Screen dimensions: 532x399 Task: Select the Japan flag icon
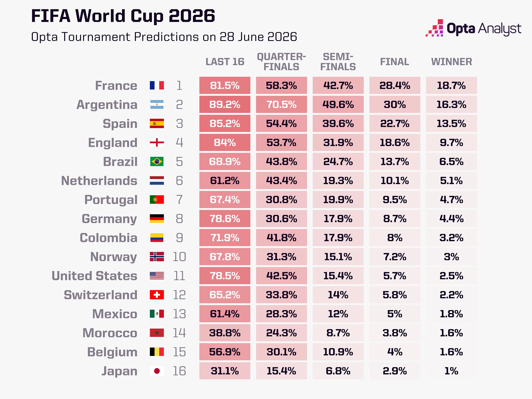click(x=157, y=371)
